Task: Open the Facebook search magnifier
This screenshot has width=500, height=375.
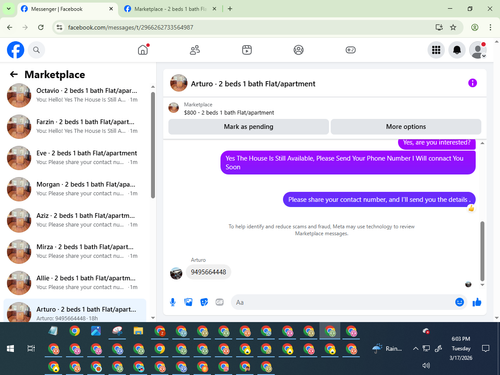Action: point(36,50)
